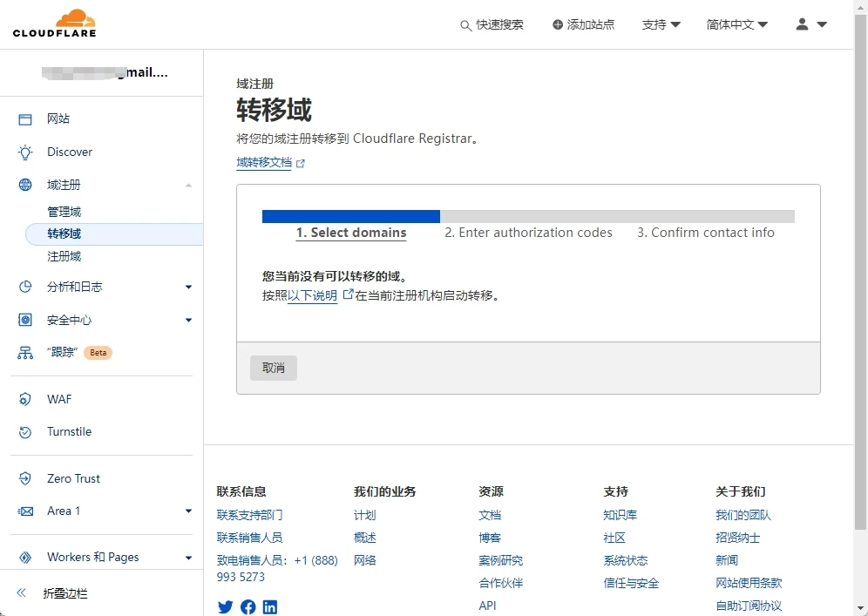Screen dimensions: 868x616
Task: Open the 案例研究 footer link
Action: coord(501,560)
